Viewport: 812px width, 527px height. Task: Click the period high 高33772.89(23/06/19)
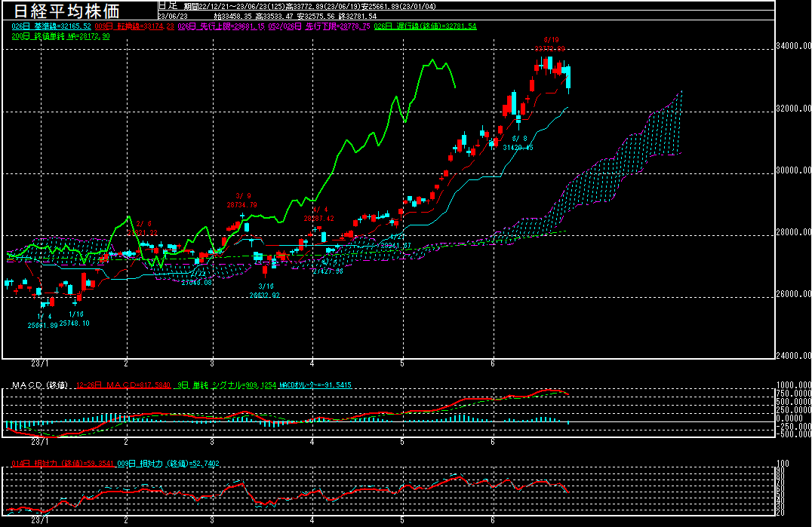[x=323, y=6]
